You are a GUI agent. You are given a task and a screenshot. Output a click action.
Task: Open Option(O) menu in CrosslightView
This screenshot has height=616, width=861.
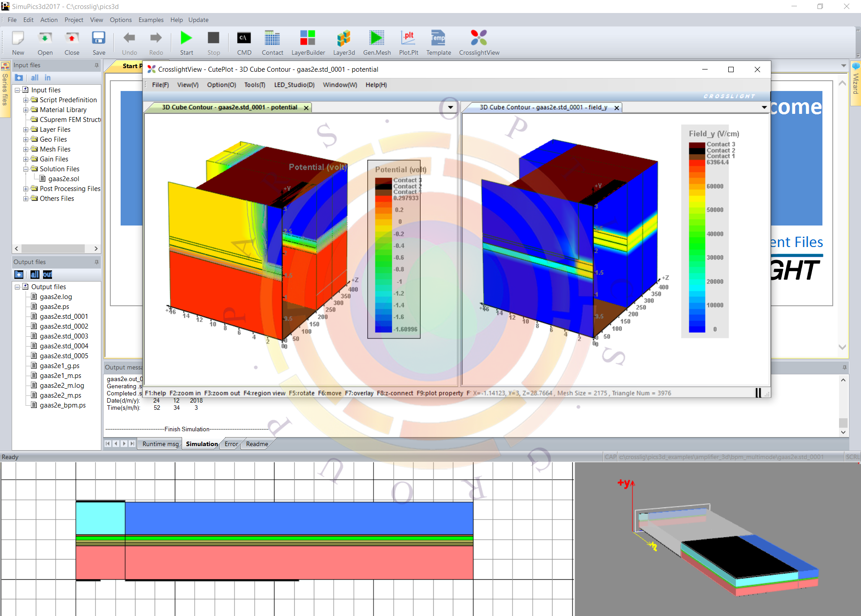222,85
